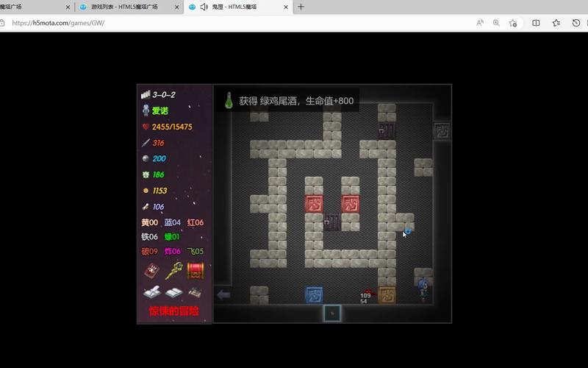Open the red monster manual book
The height and width of the screenshot is (368, 588).
[152, 271]
